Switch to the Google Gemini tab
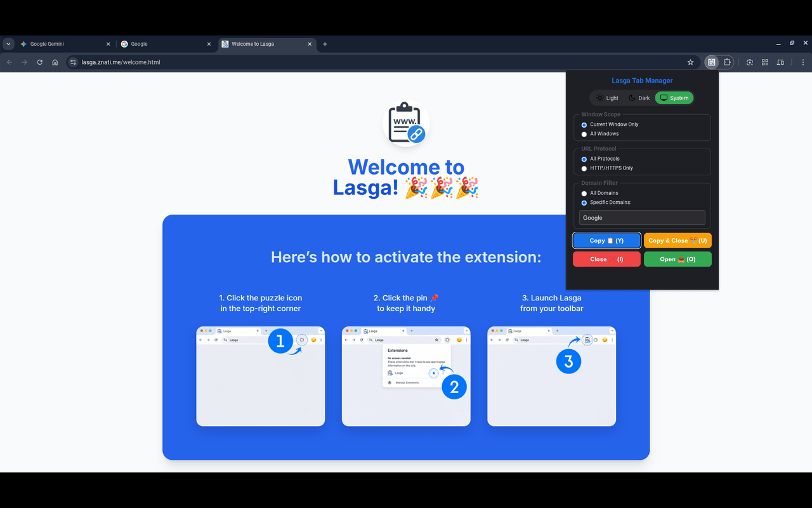The height and width of the screenshot is (508, 812). [65, 44]
